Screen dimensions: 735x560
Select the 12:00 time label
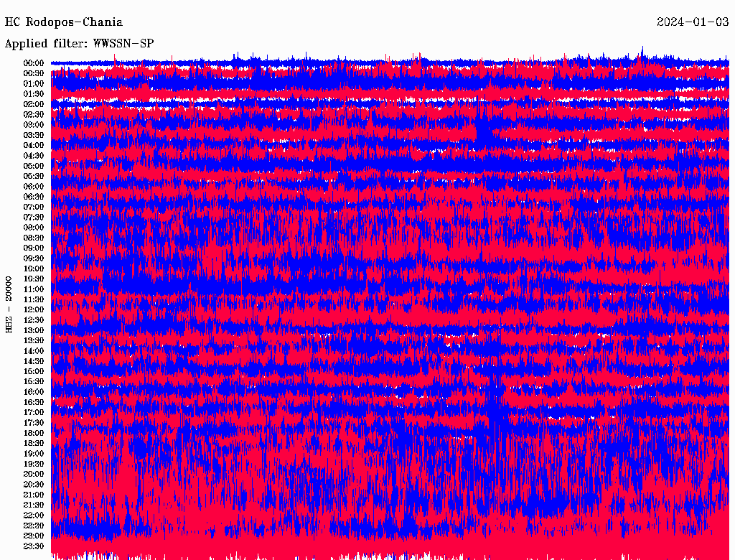tap(34, 310)
